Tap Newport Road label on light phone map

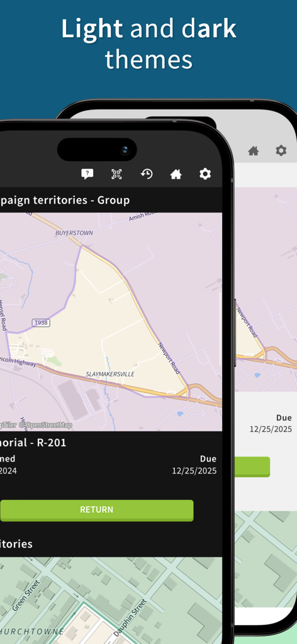pyautogui.click(x=247, y=322)
